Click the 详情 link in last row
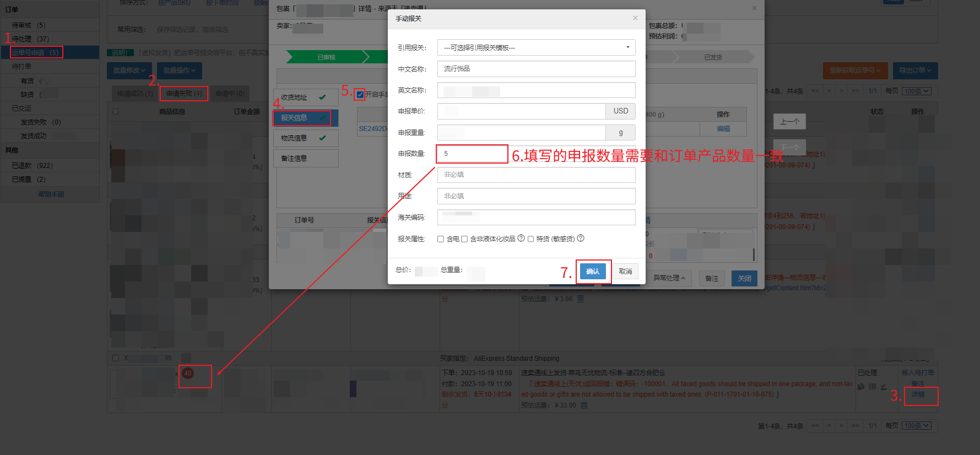 [918, 395]
